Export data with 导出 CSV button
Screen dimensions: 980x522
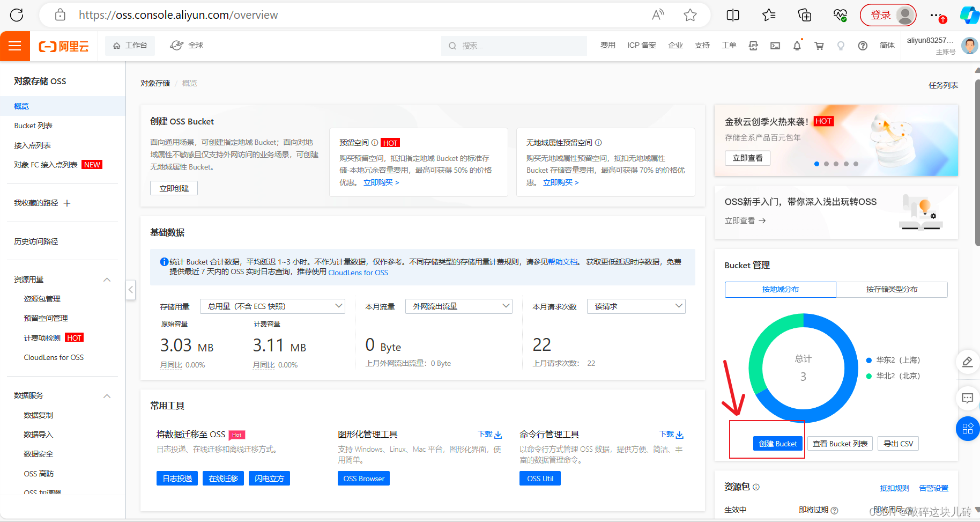898,444
